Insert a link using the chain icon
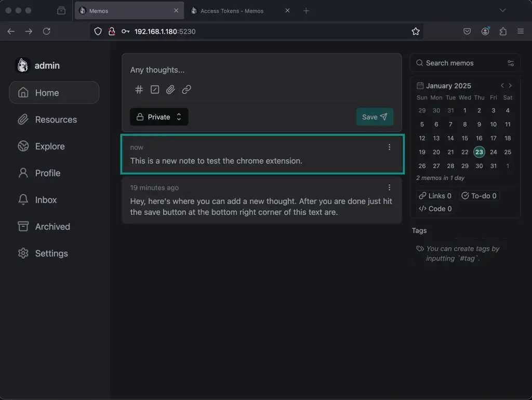The height and width of the screenshot is (400, 532). click(187, 89)
